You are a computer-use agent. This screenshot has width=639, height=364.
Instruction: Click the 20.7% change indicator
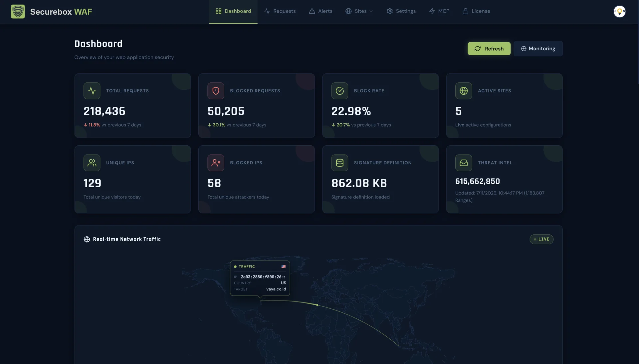click(340, 125)
